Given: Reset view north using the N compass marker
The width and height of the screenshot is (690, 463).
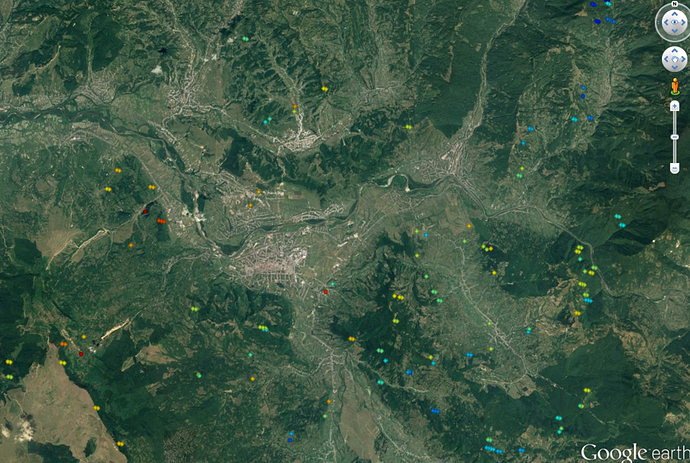Looking at the screenshot, I should (675, 4).
